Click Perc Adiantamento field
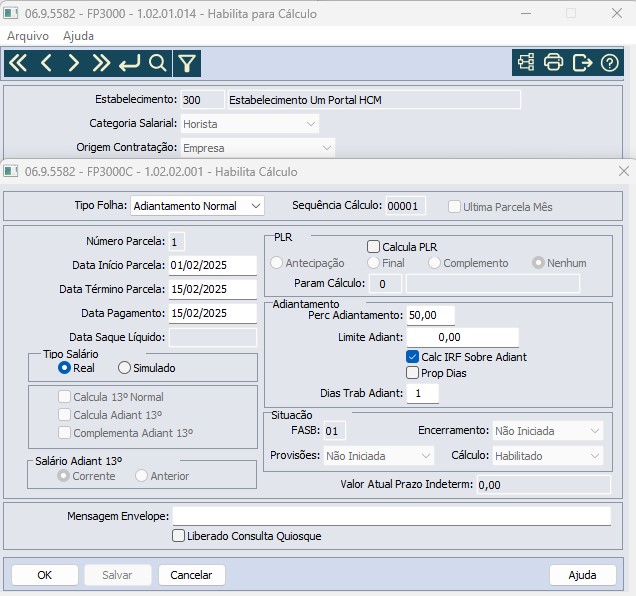The height and width of the screenshot is (596, 636). (430, 315)
